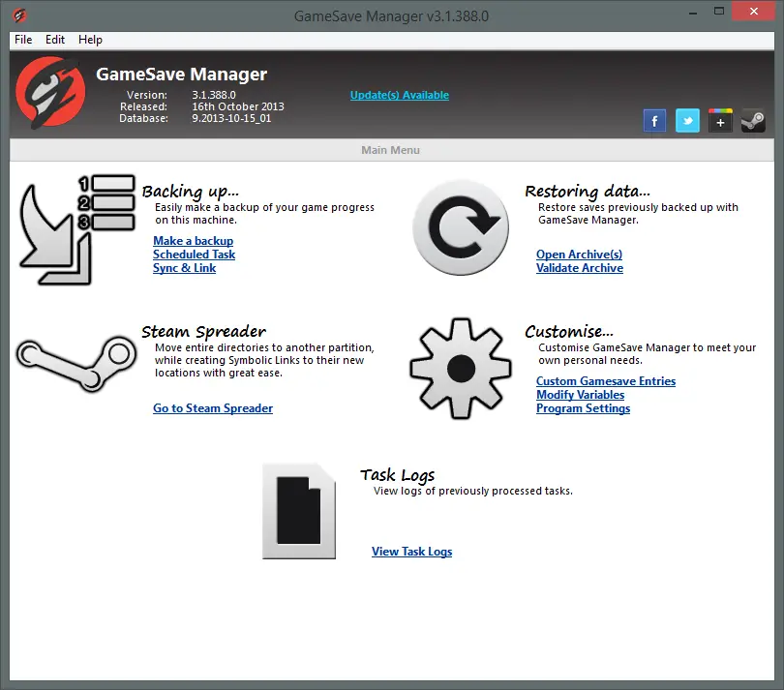The width and height of the screenshot is (784, 690).
Task: Follow the Update(s) Available link
Action: pyautogui.click(x=400, y=95)
